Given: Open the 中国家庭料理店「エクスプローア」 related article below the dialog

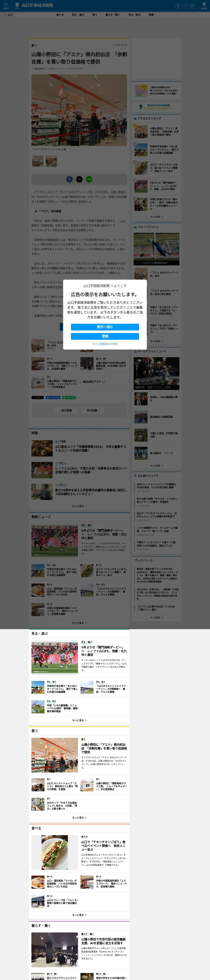Looking at the screenshot, I should pyautogui.click(x=54, y=364).
